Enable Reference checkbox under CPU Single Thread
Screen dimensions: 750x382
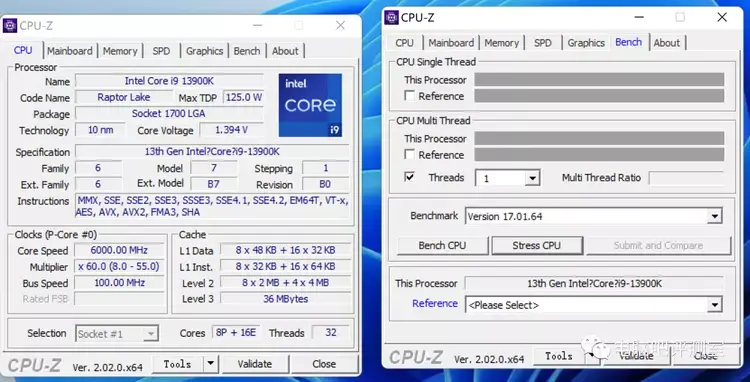pos(409,96)
